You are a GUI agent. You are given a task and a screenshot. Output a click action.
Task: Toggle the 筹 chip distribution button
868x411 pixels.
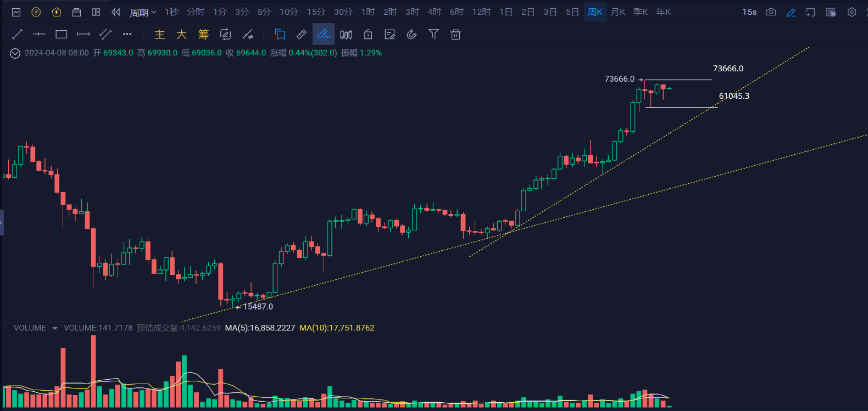coord(203,35)
